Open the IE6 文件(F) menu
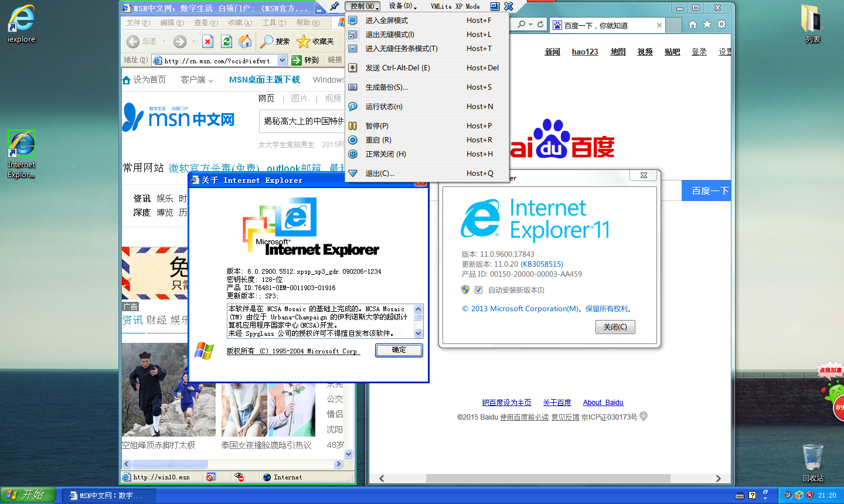This screenshot has height=504, width=844. pos(138,23)
